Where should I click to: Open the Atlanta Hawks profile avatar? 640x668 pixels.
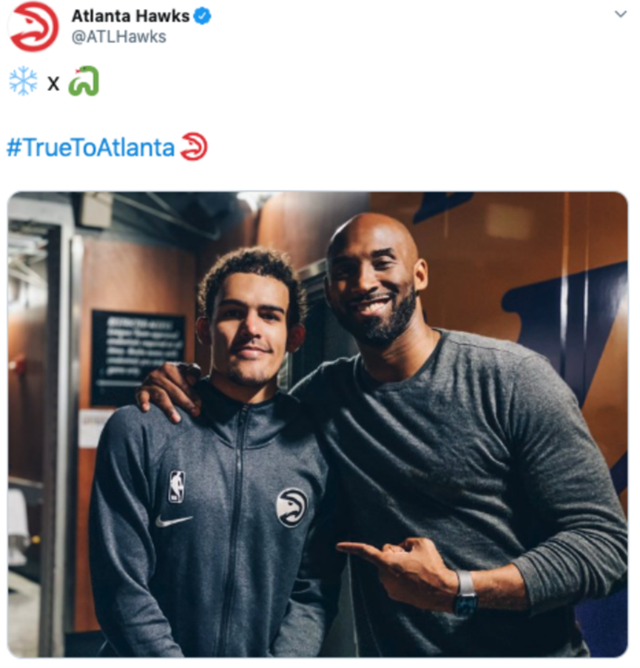[x=34, y=26]
